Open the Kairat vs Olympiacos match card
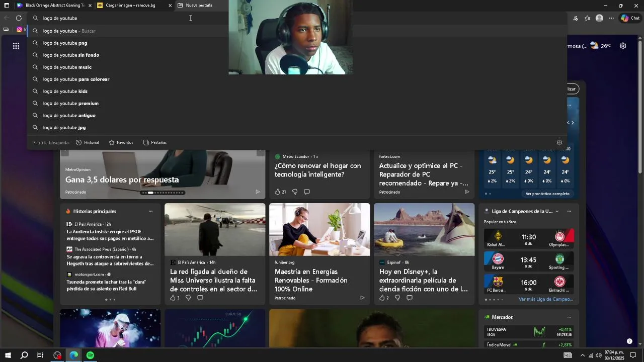This screenshot has width=644, height=362. [x=529, y=238]
